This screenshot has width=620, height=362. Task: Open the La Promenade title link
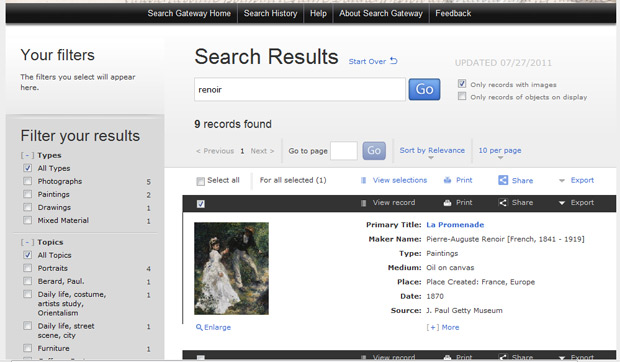click(x=455, y=224)
